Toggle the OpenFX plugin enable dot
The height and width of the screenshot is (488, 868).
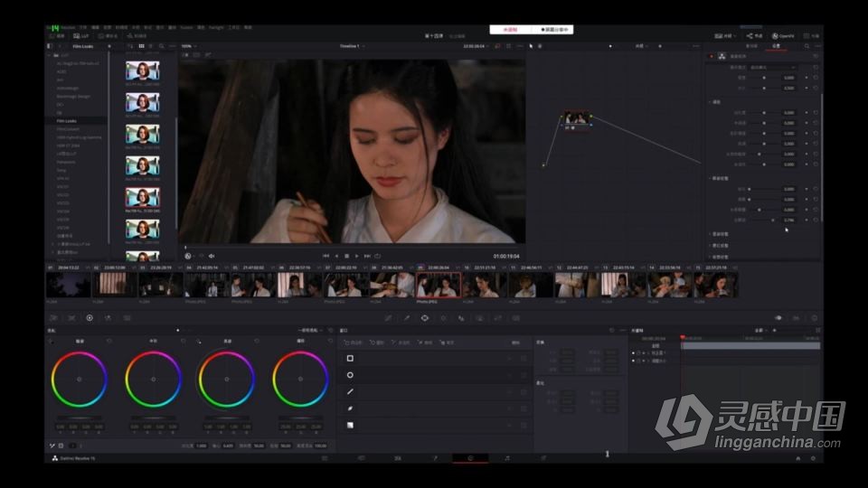pos(712,56)
